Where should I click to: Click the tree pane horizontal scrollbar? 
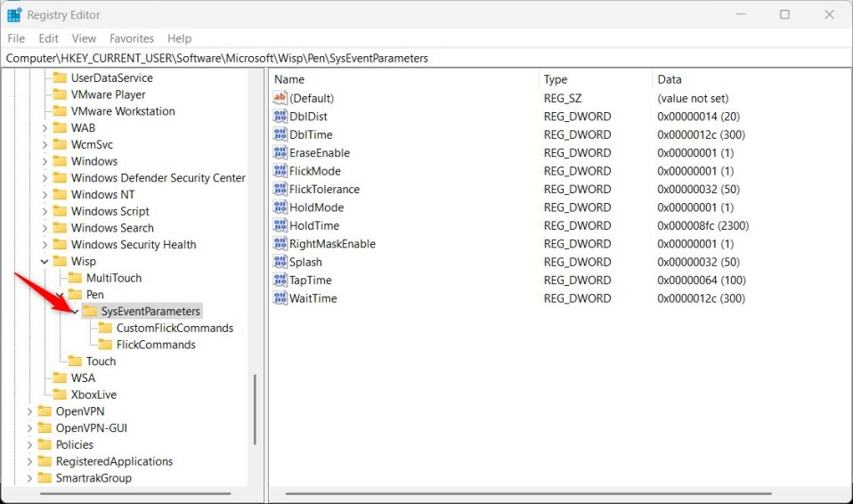(x=135, y=493)
